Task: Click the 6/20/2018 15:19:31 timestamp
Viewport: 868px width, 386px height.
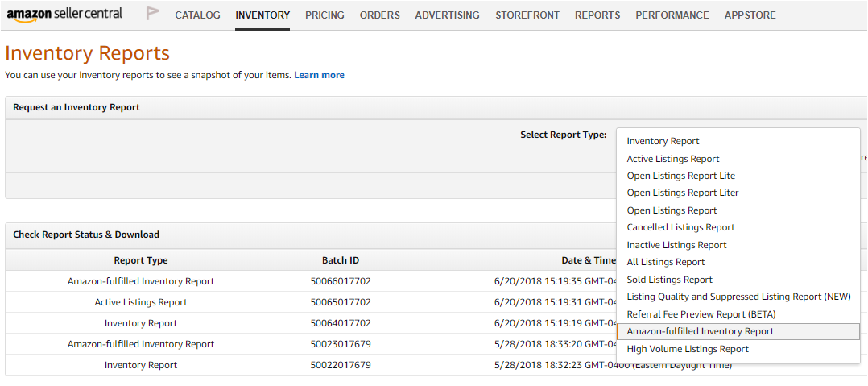Action: (556, 302)
